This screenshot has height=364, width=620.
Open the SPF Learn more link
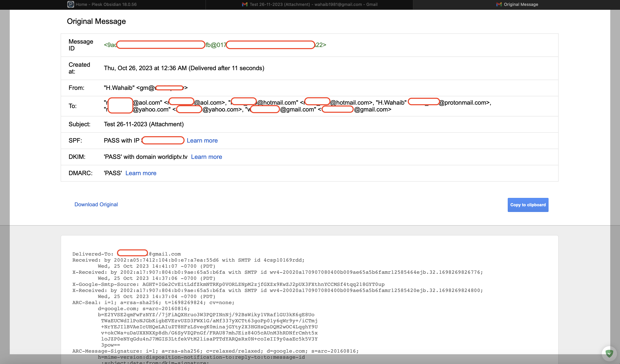pyautogui.click(x=202, y=140)
